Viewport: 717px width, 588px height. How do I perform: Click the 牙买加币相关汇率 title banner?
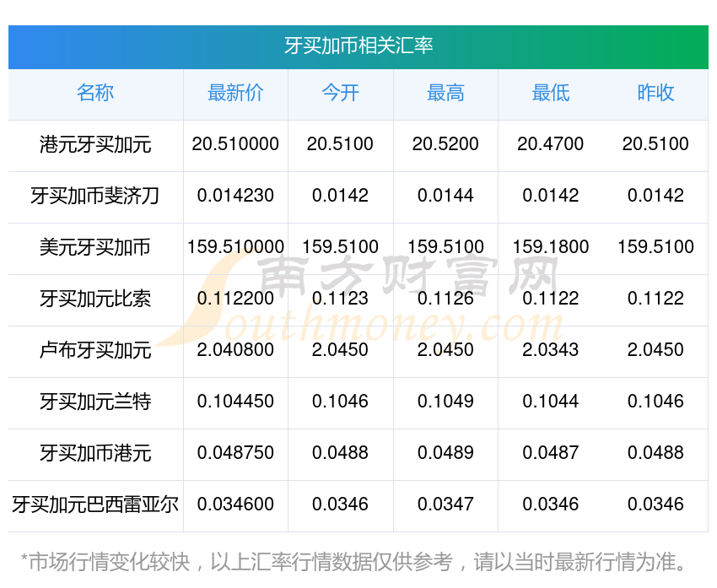[358, 46]
